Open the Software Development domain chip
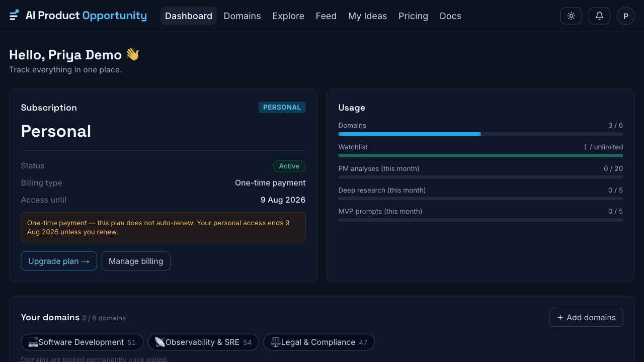The width and height of the screenshot is (644, 362). point(82,342)
